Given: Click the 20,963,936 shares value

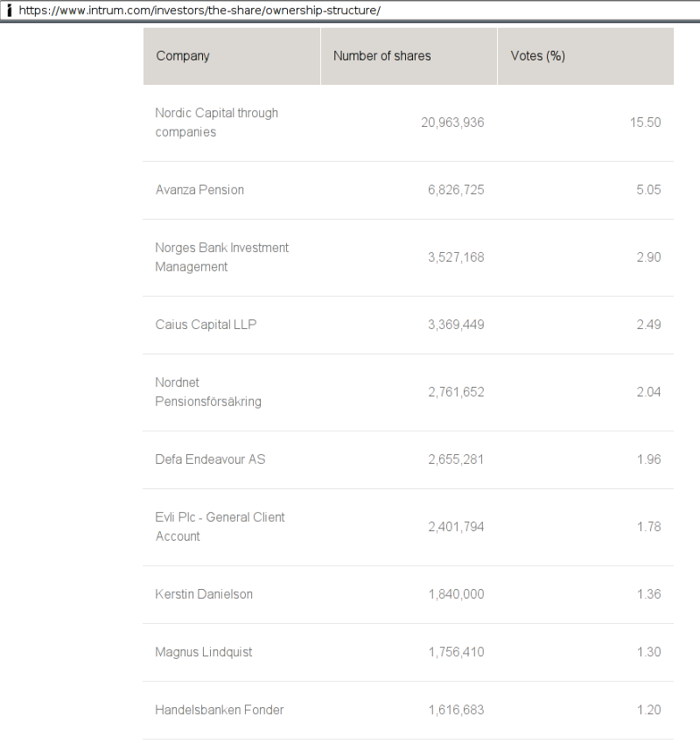Looking at the screenshot, I should 452,123.
